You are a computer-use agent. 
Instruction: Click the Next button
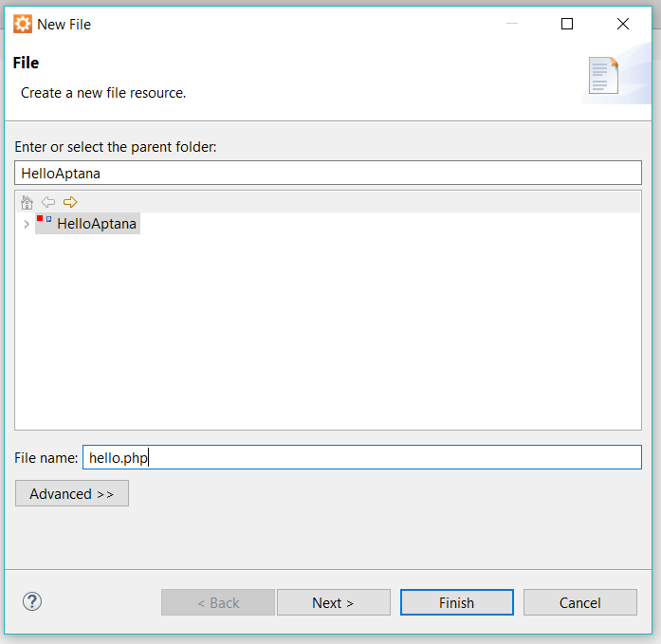(x=334, y=602)
